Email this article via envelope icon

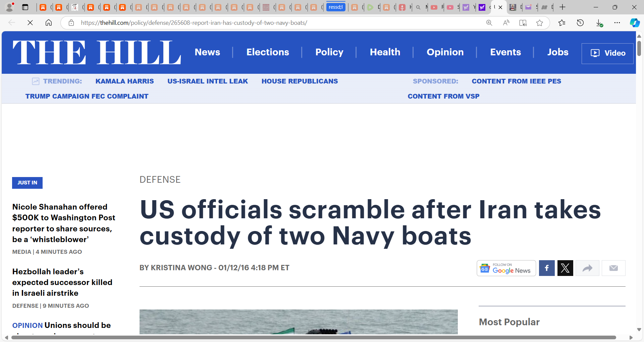tap(613, 268)
